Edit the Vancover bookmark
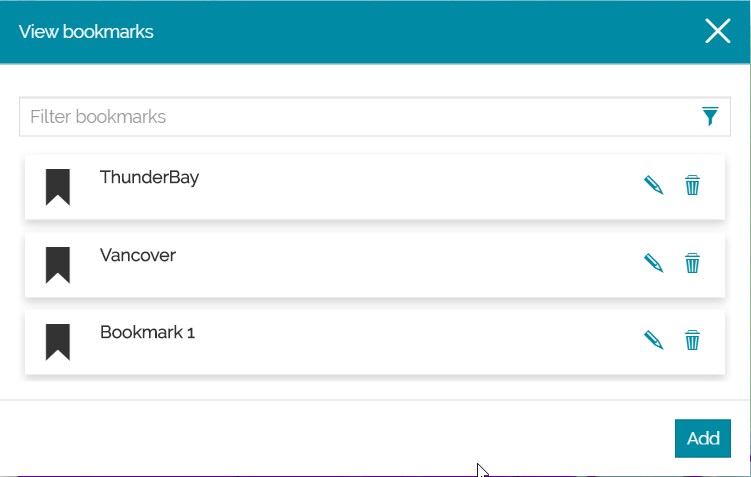751x477 pixels. coord(653,263)
